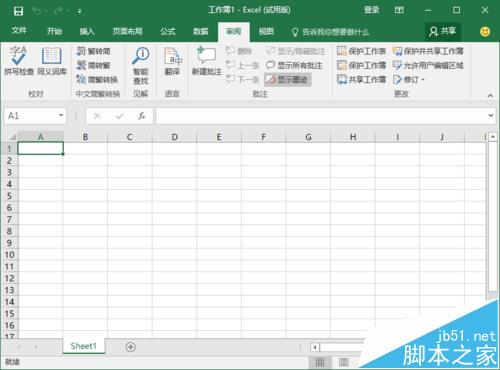Go to the previous comment (上一条)

242,65
